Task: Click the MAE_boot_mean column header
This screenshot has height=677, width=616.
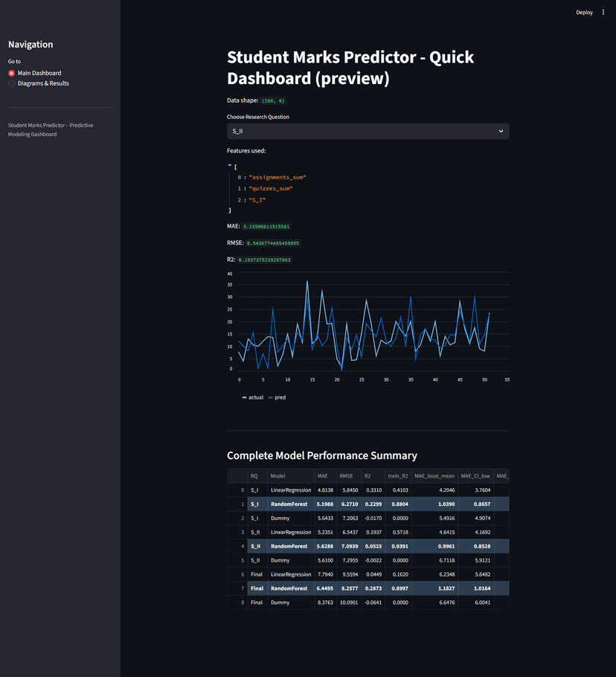Action: tap(434, 476)
